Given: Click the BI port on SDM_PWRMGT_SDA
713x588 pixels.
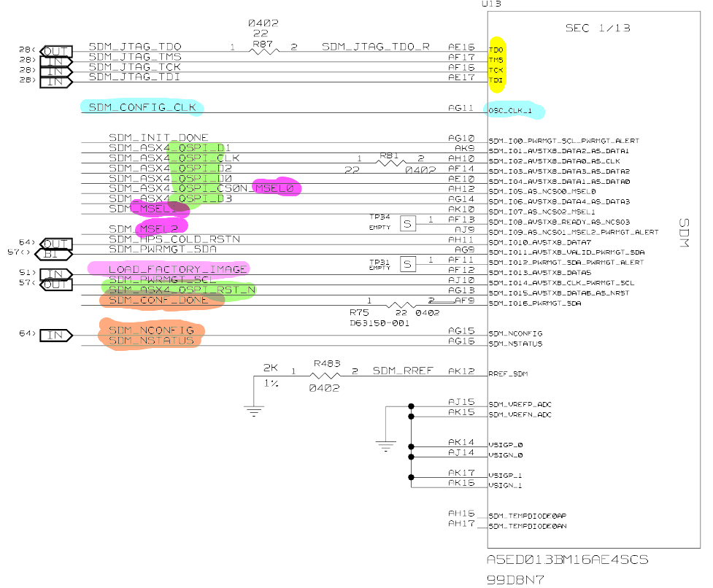Looking at the screenshot, I should pyautogui.click(x=53, y=255).
